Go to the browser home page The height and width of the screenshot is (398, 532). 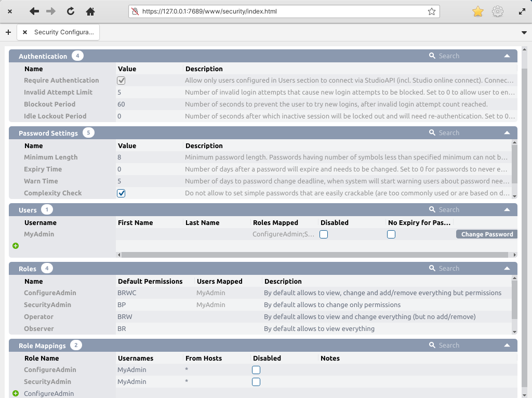(x=90, y=11)
